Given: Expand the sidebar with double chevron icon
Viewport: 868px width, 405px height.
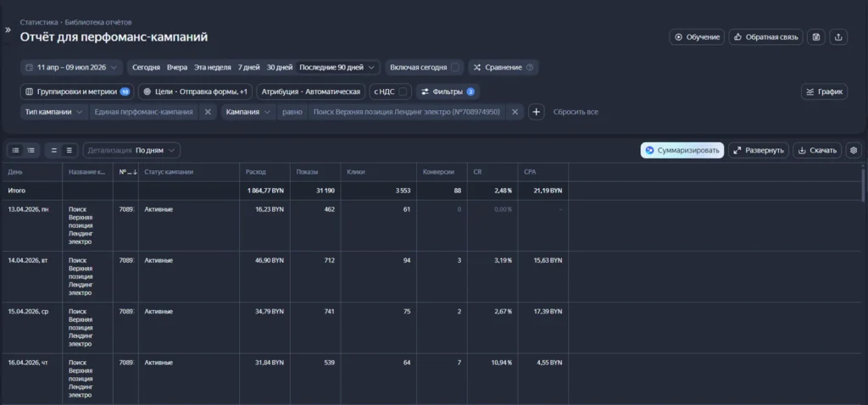Looking at the screenshot, I should (8, 30).
